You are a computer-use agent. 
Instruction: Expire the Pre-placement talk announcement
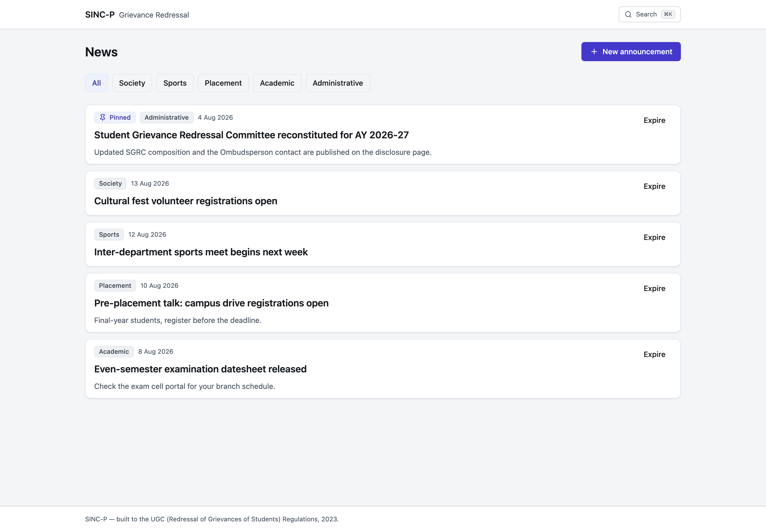click(x=654, y=288)
